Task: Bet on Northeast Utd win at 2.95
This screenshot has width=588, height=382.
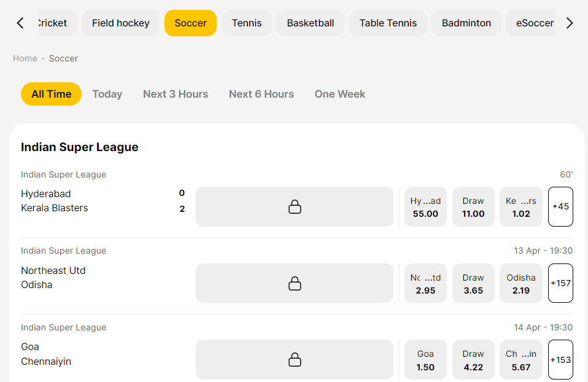Action: point(425,283)
